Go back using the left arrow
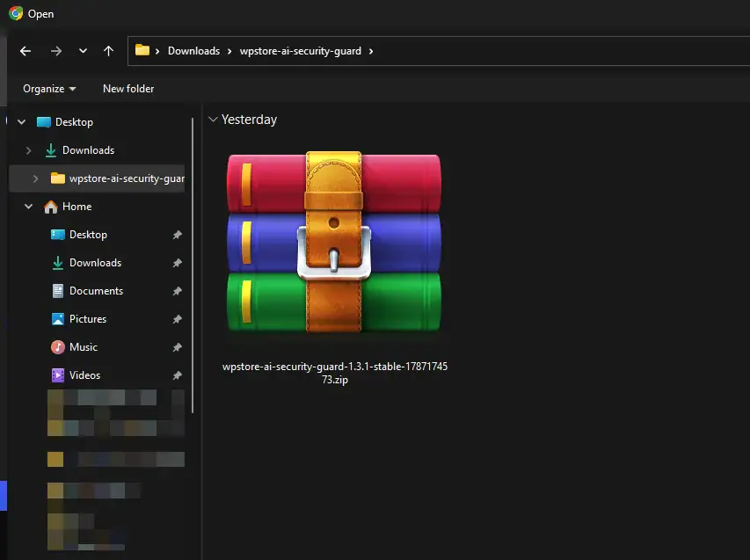Screen dimensions: 750x560 click(25, 51)
